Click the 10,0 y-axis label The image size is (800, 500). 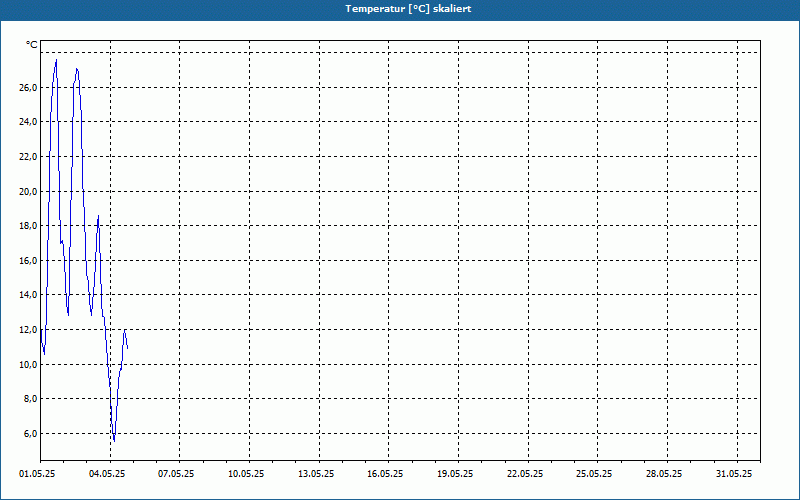coord(28,364)
